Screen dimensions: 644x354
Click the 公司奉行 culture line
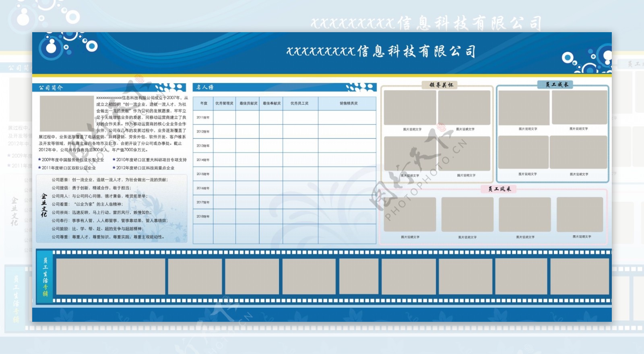(x=110, y=220)
